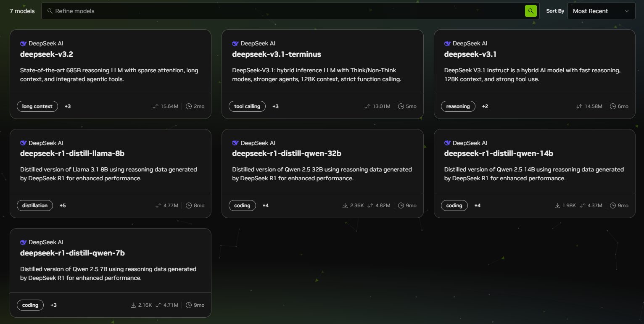The image size is (644, 324).
Task: Click the Sort By label
Action: click(555, 11)
